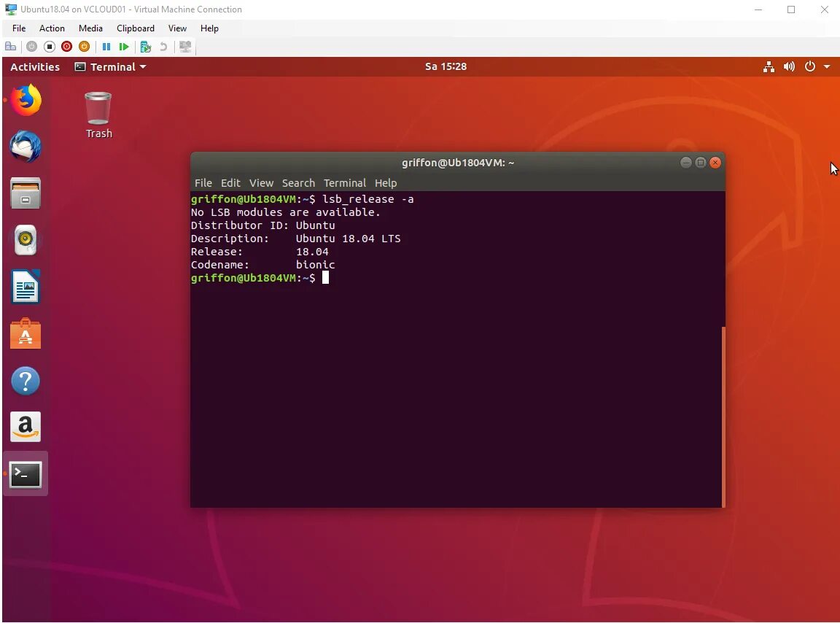Save VM state with the orange power icon
This screenshot has height=623, width=840.
point(84,47)
